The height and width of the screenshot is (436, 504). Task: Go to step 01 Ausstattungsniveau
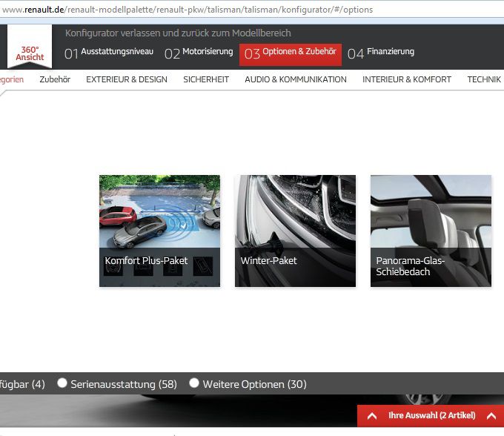pos(109,53)
